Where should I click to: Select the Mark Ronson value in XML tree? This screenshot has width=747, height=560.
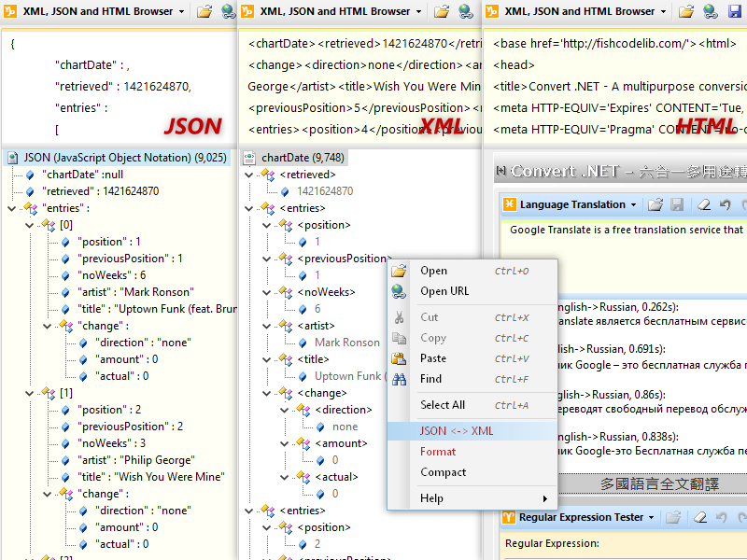347,343
